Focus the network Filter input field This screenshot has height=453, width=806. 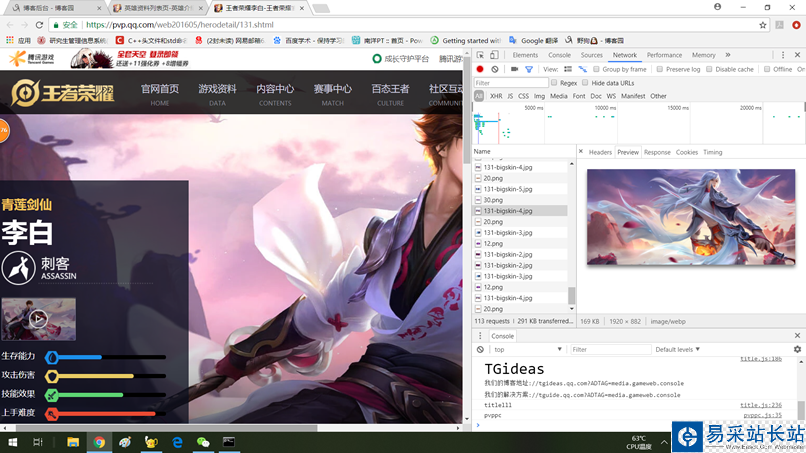click(x=510, y=82)
